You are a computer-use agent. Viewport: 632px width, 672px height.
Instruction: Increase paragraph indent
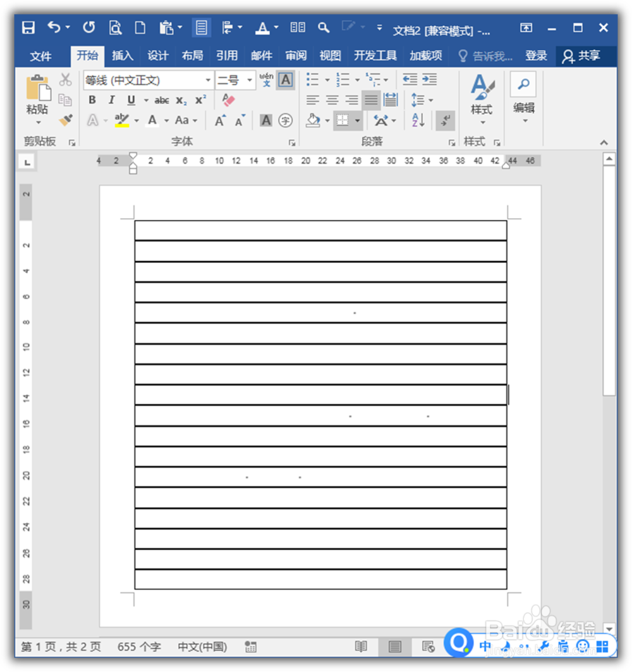pos(429,79)
